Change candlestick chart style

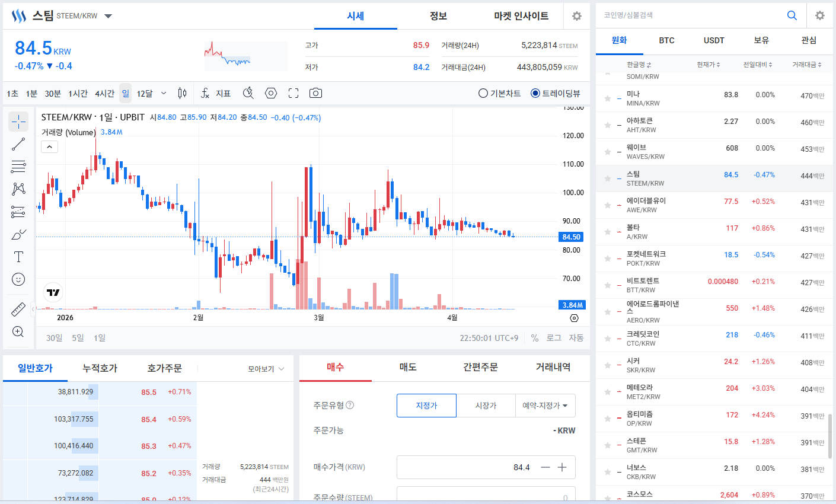[x=182, y=93]
